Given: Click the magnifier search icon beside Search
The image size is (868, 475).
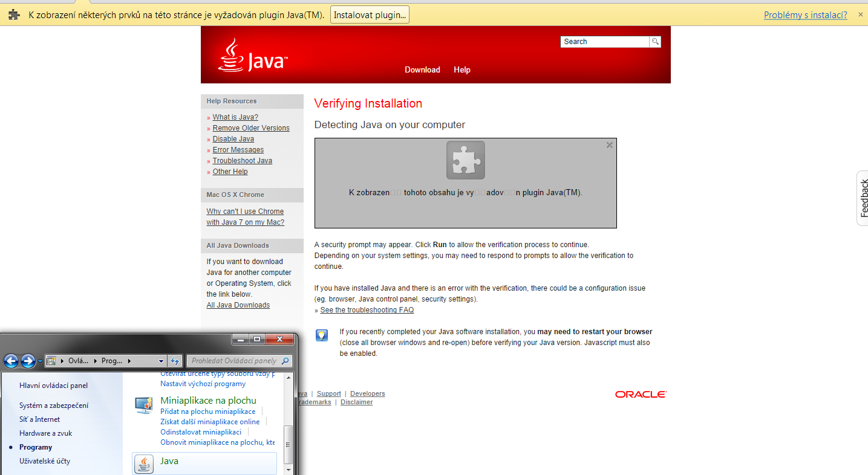Looking at the screenshot, I should pos(655,42).
